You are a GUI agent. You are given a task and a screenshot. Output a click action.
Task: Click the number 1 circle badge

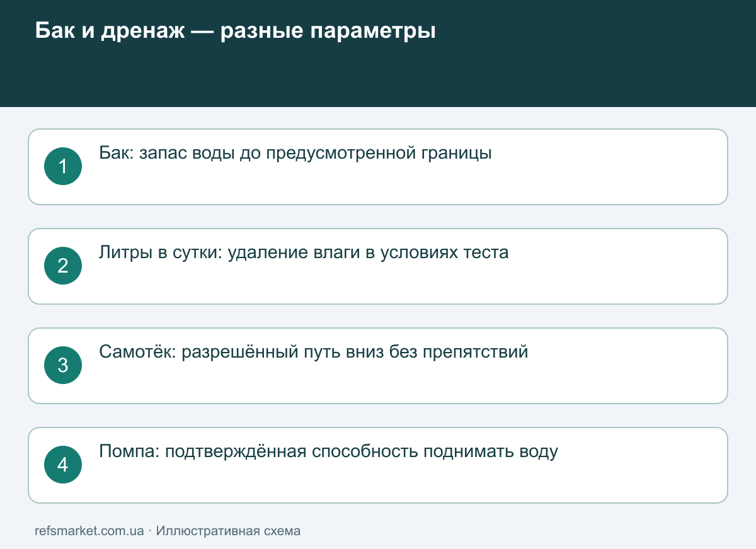tap(63, 166)
